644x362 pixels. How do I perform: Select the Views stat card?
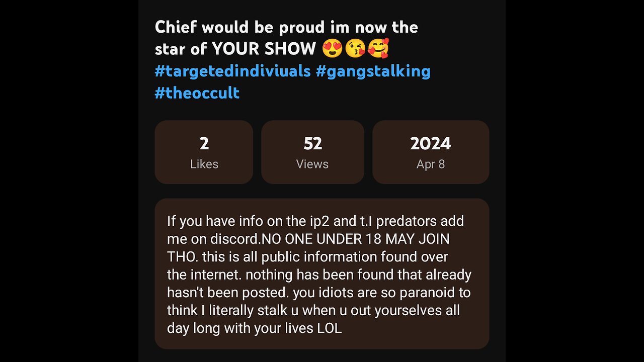(312, 152)
